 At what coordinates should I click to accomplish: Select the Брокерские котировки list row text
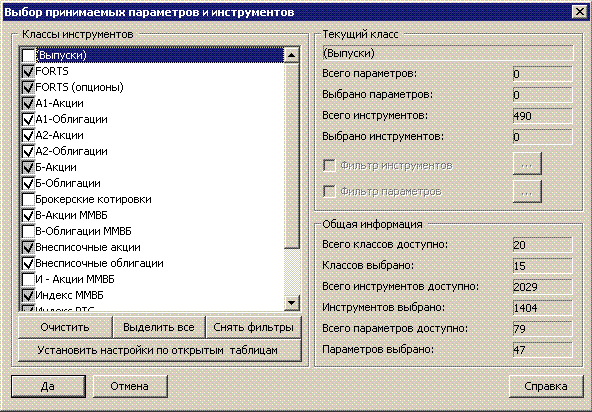coord(93,199)
